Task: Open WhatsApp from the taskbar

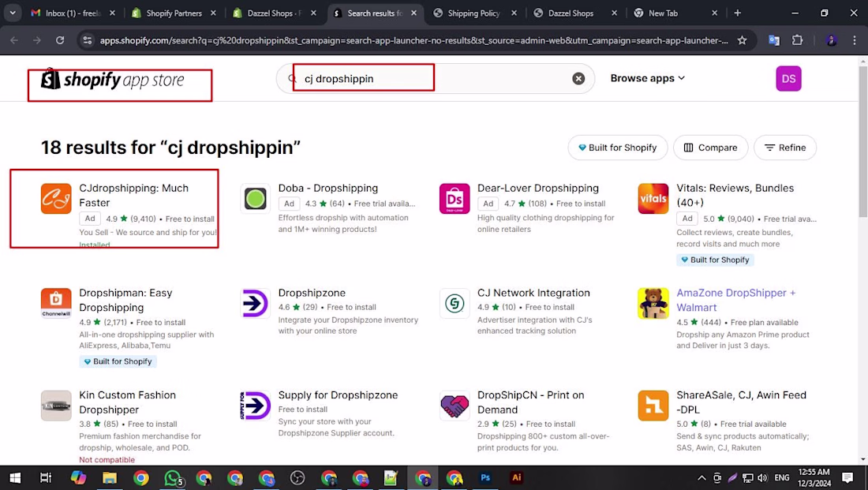Action: pyautogui.click(x=172, y=478)
